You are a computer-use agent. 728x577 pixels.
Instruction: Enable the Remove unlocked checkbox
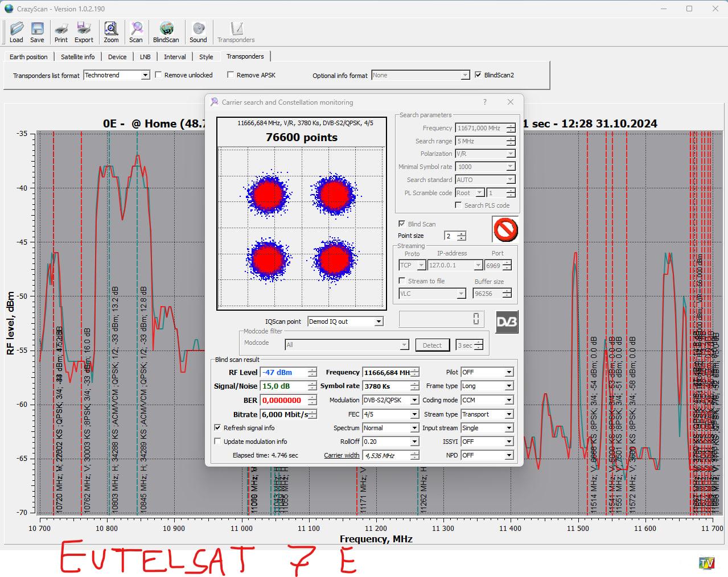[159, 75]
